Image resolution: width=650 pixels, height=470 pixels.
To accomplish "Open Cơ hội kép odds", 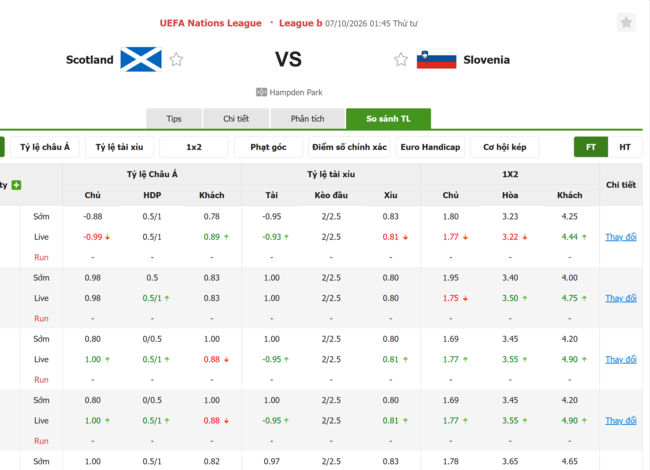I will click(504, 147).
